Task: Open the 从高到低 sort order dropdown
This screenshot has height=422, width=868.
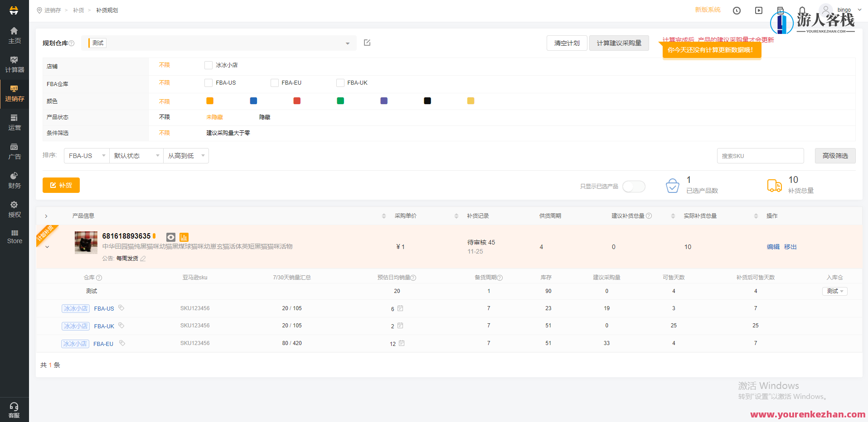Action: pos(186,155)
